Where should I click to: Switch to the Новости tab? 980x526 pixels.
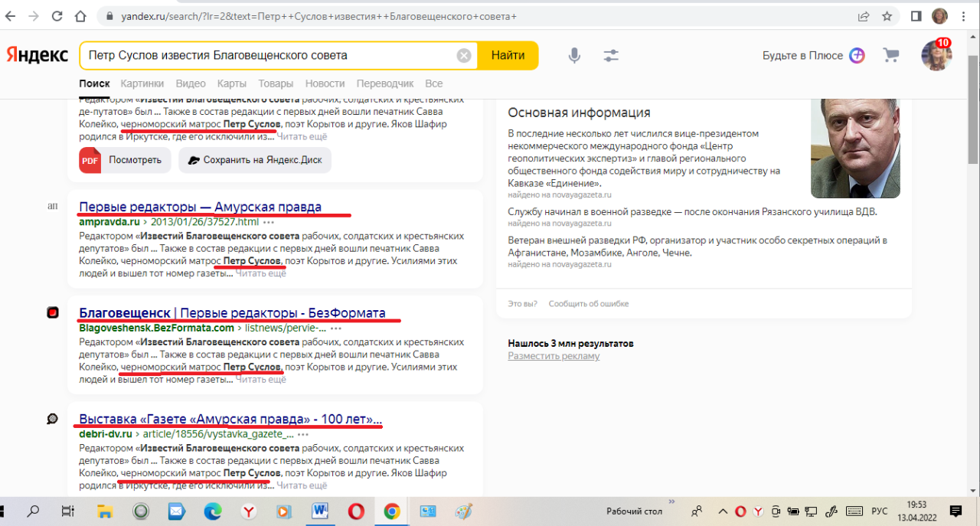click(325, 83)
